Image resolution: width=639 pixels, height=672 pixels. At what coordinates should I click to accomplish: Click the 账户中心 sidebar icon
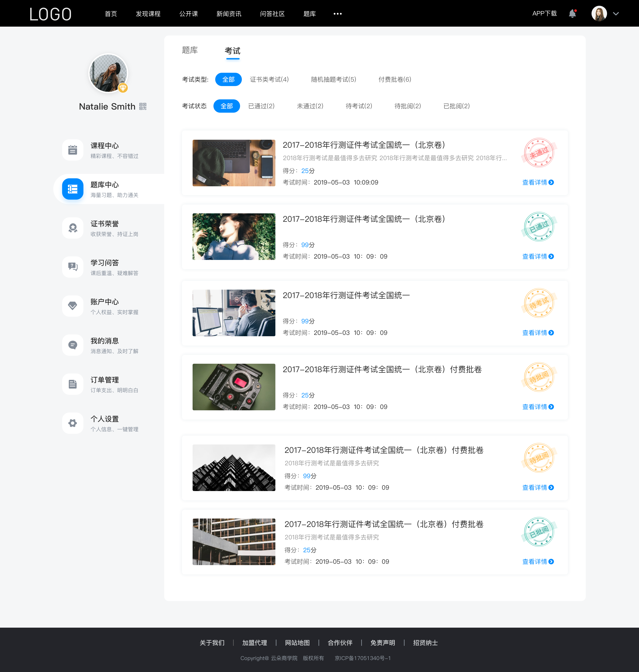click(x=72, y=307)
